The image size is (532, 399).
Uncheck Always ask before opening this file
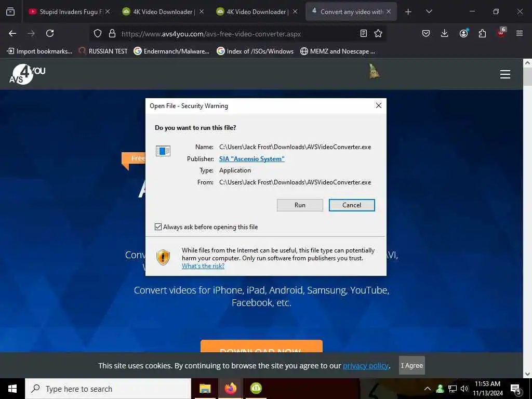tap(158, 227)
